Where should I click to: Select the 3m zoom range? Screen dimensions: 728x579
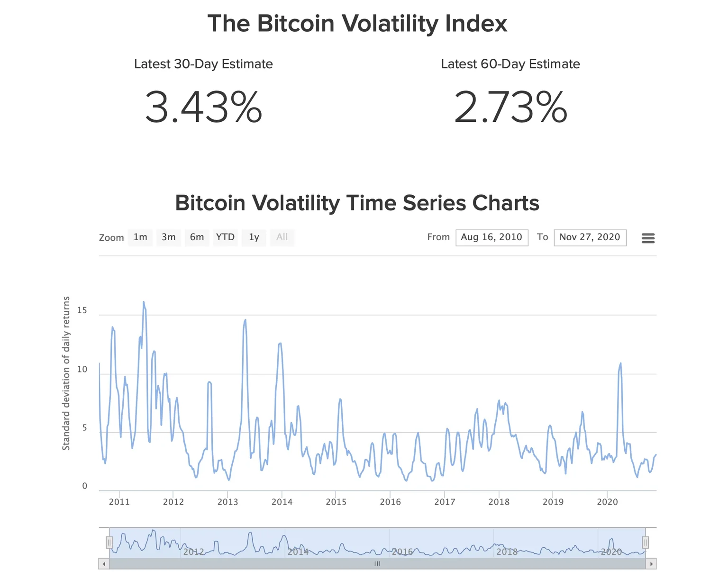click(x=169, y=237)
